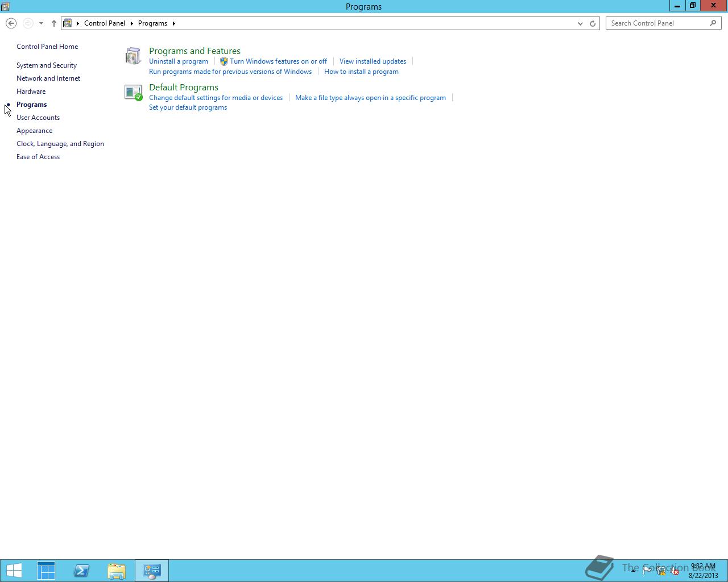
Task: Refresh the Programs view
Action: (x=593, y=23)
